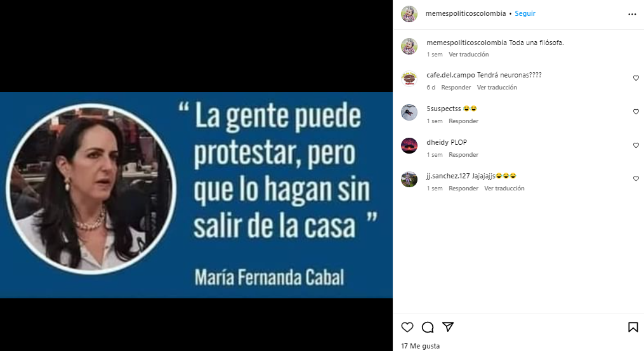Open cafe.del.campo's profile avatar

tap(409, 79)
